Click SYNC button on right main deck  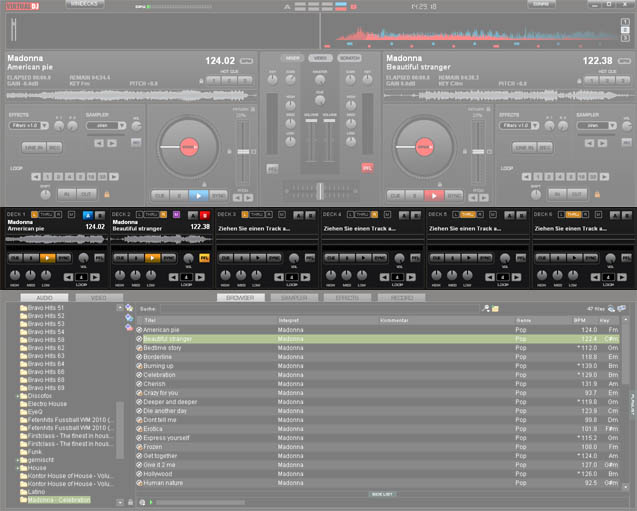(x=454, y=196)
